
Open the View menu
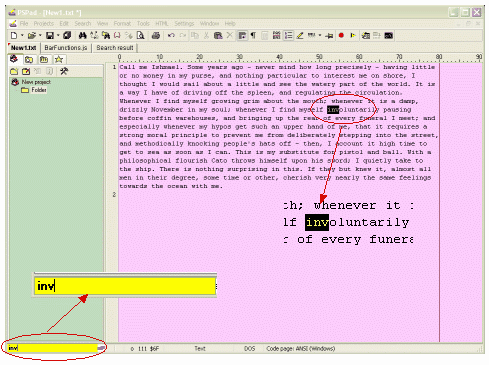102,23
